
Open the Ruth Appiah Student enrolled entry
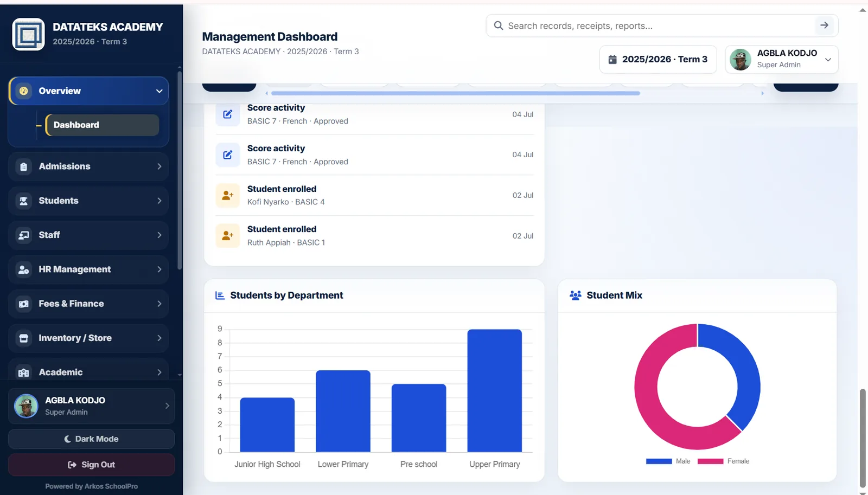374,236
